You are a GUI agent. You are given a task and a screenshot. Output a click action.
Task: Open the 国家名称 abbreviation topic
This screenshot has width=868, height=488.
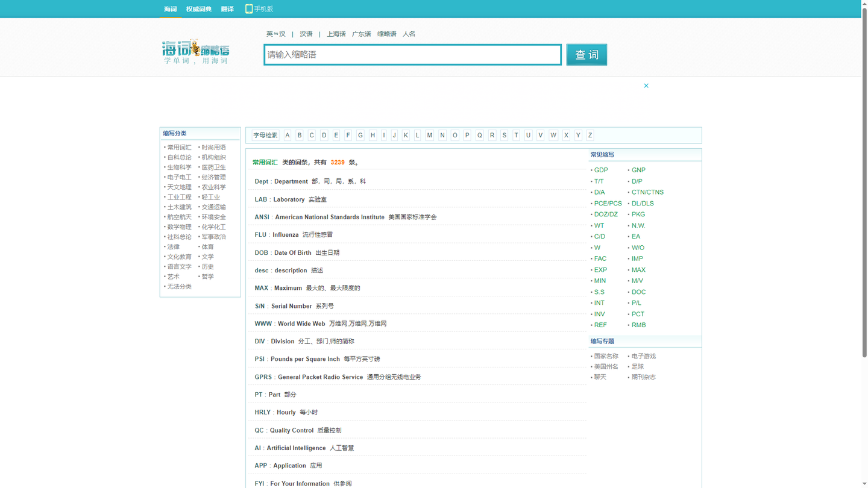point(606,357)
